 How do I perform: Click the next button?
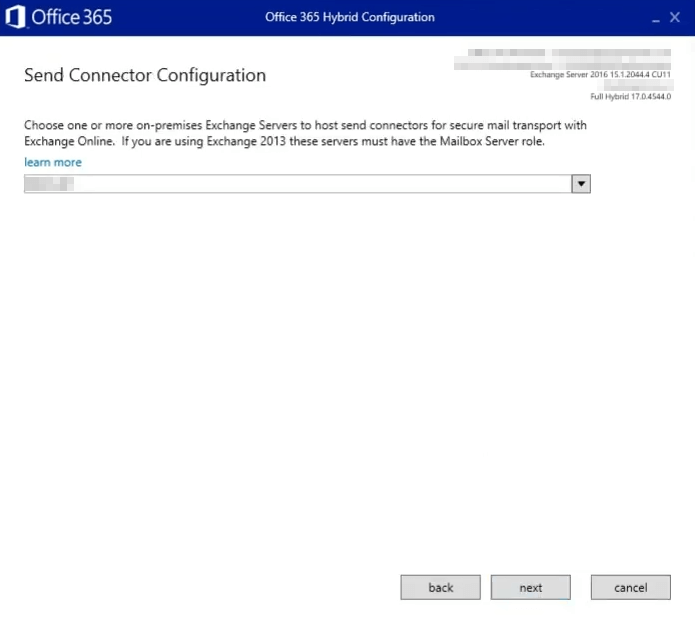click(x=531, y=588)
